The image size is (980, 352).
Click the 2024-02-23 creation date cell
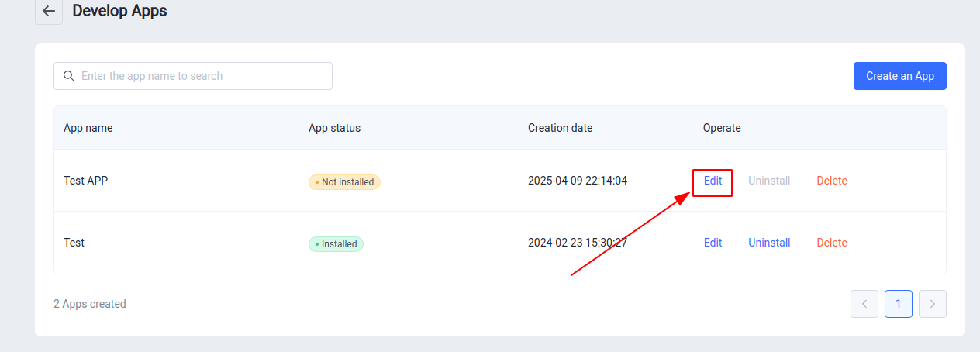point(577,243)
